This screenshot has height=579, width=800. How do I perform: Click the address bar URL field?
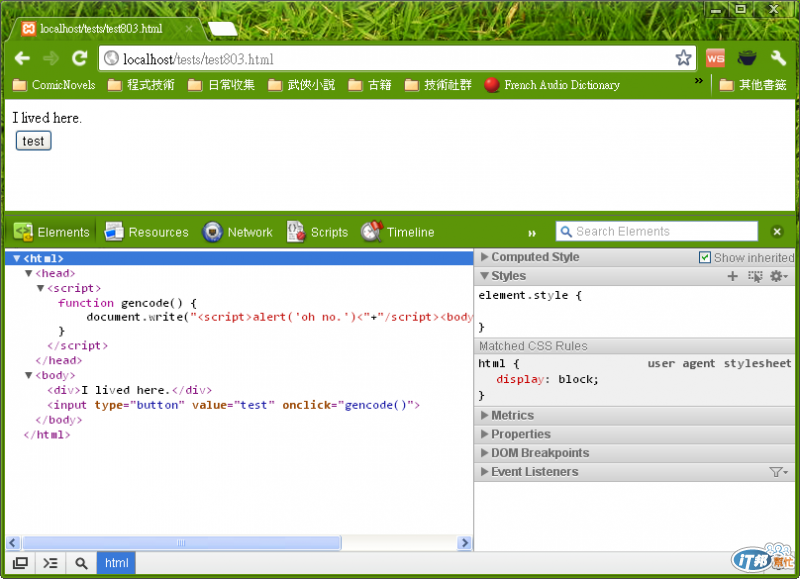coord(397,59)
